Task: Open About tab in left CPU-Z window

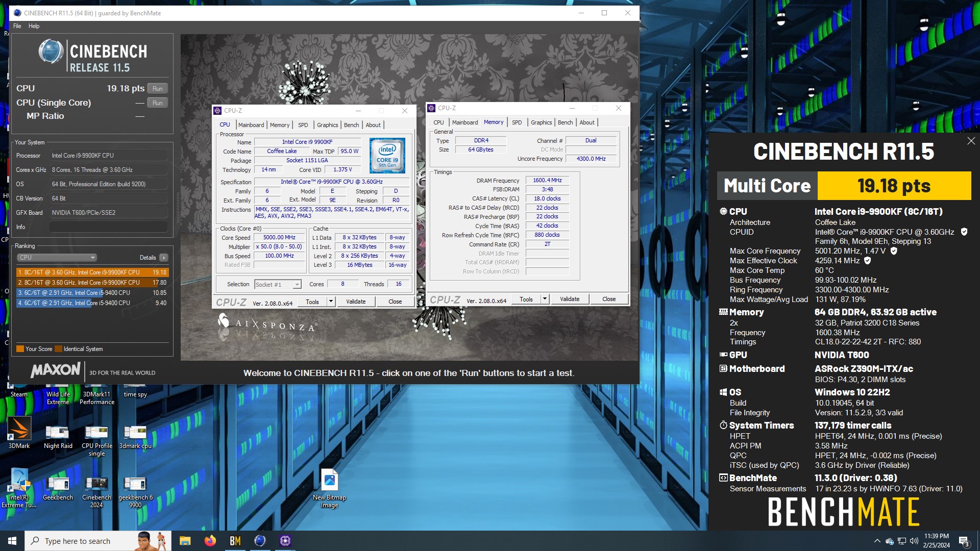Action: [373, 125]
